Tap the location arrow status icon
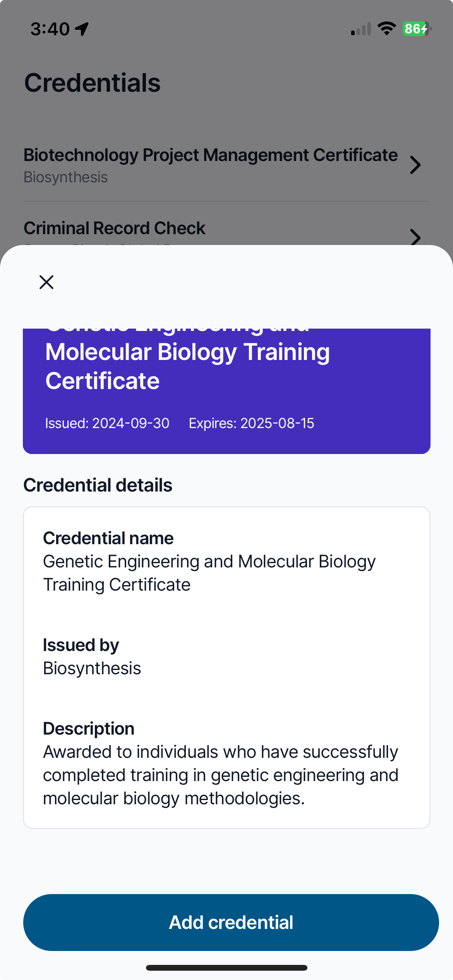Screen dimensions: 453x980 click(x=82, y=29)
